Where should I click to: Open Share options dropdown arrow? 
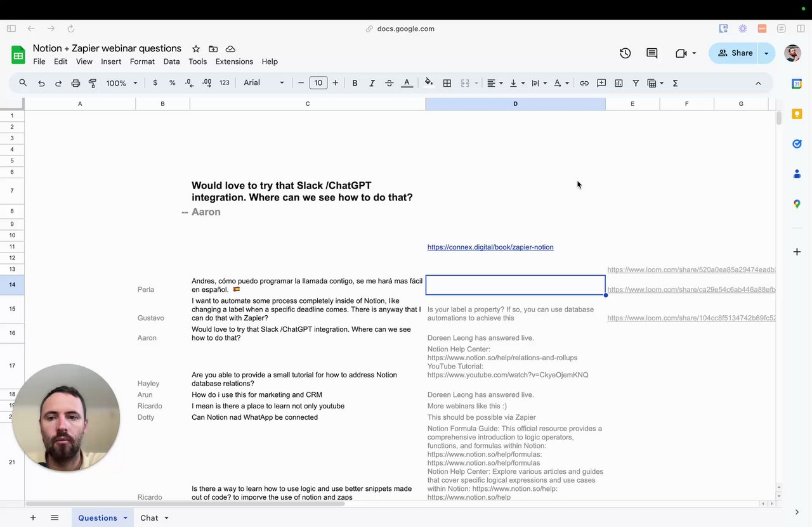[x=766, y=53]
